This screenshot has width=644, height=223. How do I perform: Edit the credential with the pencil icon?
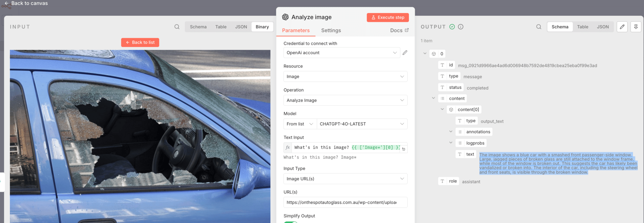point(405,53)
